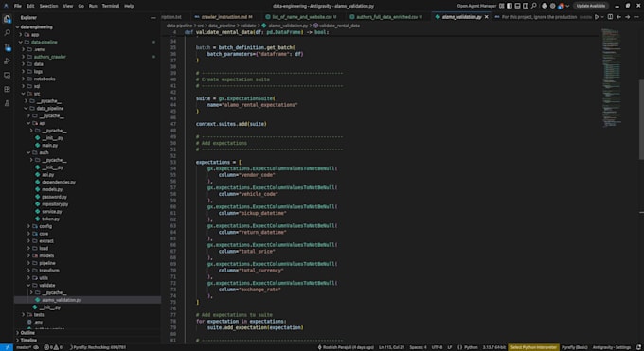This screenshot has width=644, height=351.
Task: Click Select Python Interpreter in status bar
Action: click(x=533, y=347)
